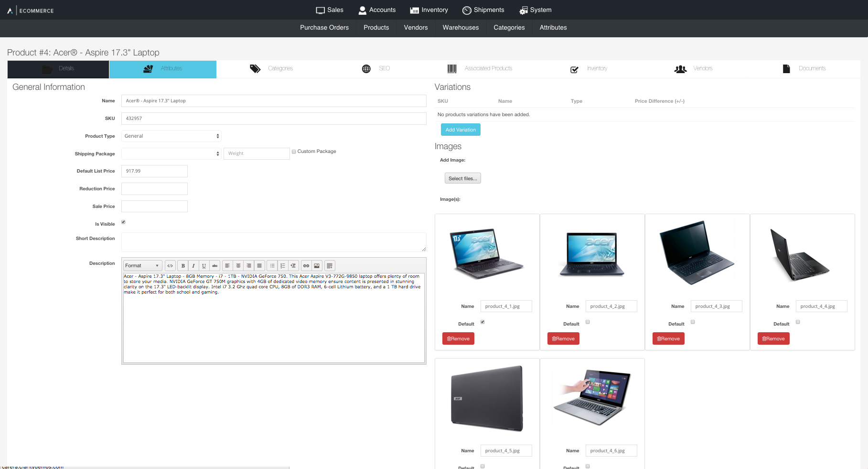The image size is (868, 469).
Task: Switch to Associated Products tab
Action: coord(480,69)
